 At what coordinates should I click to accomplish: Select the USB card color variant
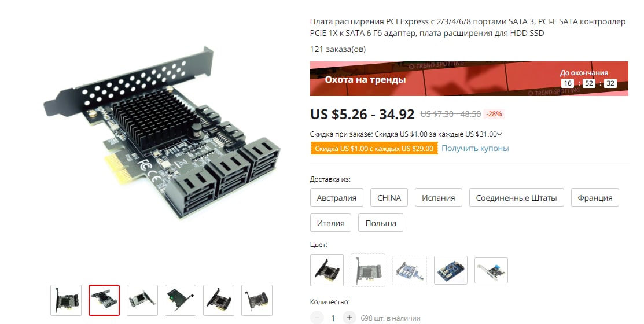491,270
